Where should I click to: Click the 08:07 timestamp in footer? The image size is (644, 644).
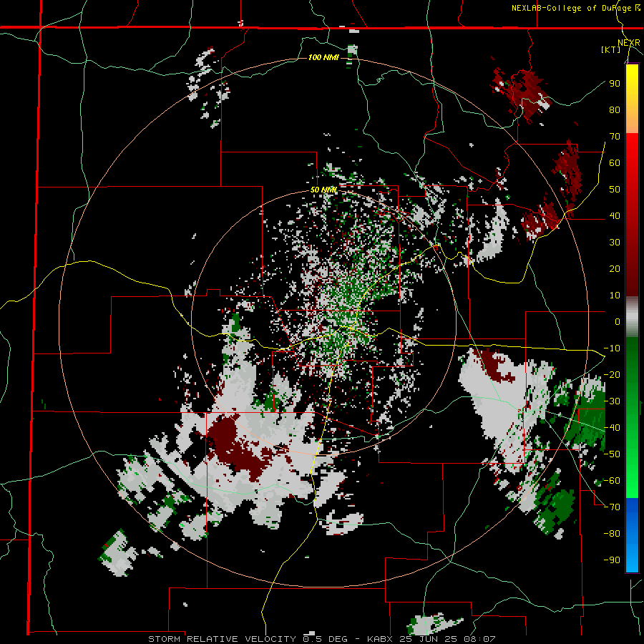coord(478,639)
